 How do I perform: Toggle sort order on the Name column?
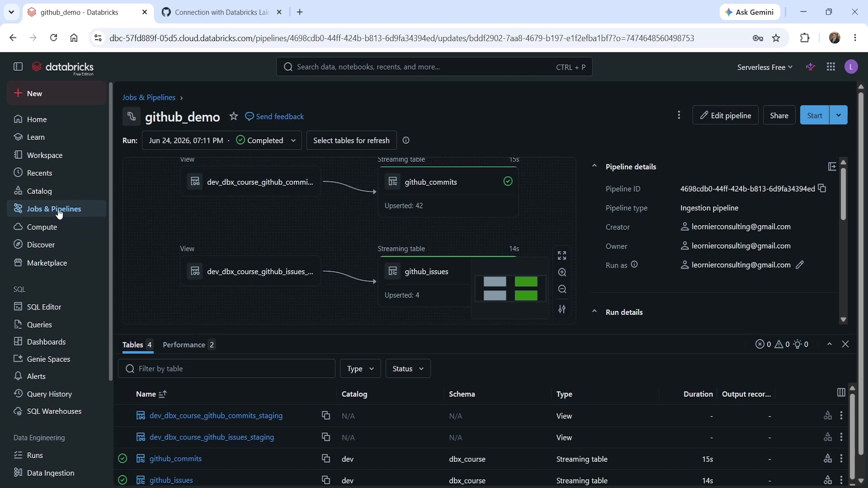coord(163,394)
